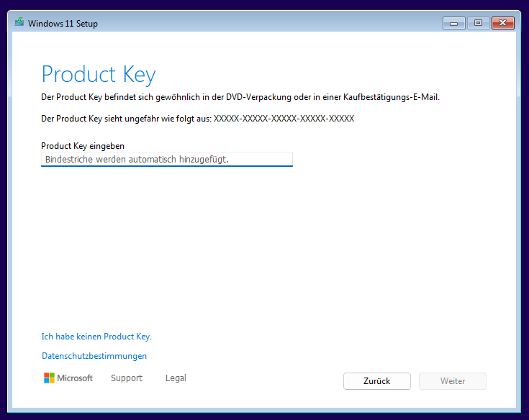
Task: Open the Legal link in footer
Action: 176,378
